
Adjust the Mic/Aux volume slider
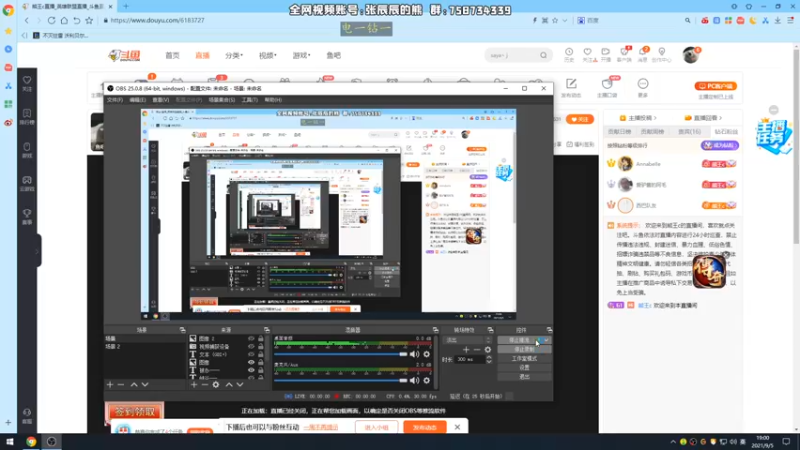point(340,380)
